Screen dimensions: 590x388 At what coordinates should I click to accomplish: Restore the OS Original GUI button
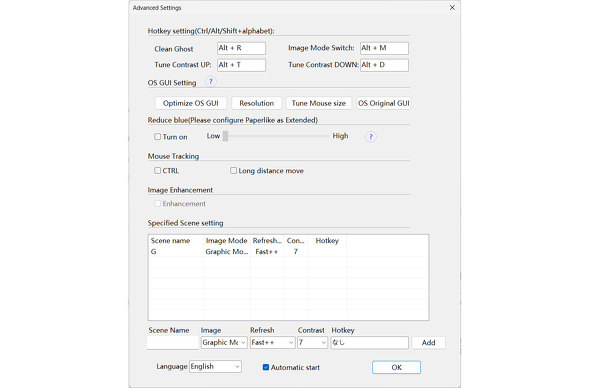point(383,103)
